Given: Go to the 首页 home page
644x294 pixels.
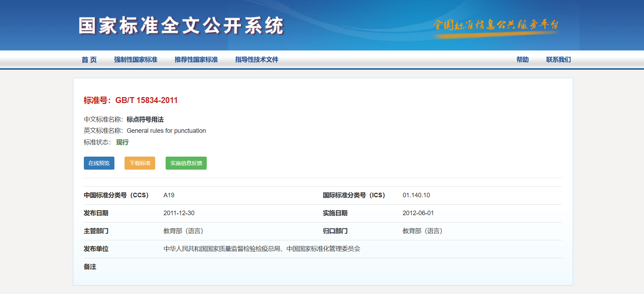Looking at the screenshot, I should point(89,60).
